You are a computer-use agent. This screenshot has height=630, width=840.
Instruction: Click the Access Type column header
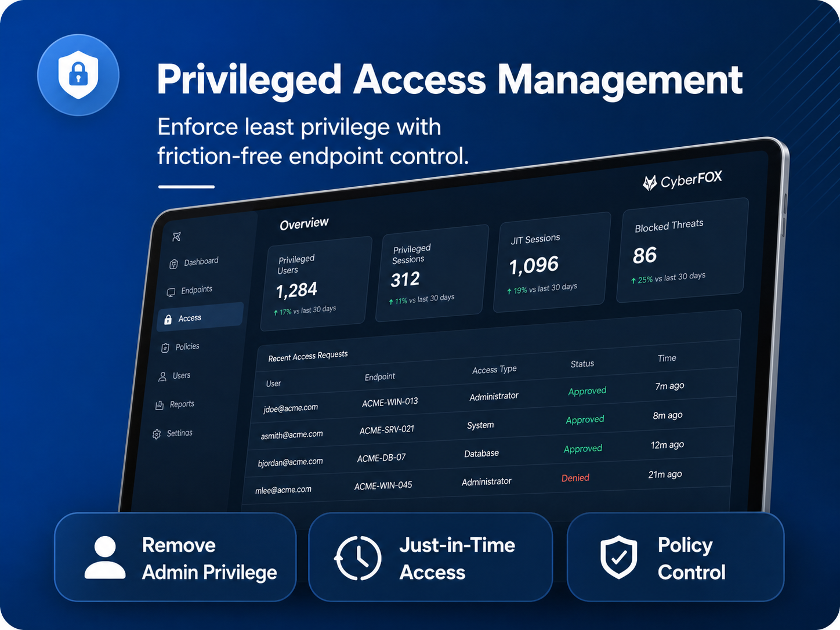pos(494,370)
